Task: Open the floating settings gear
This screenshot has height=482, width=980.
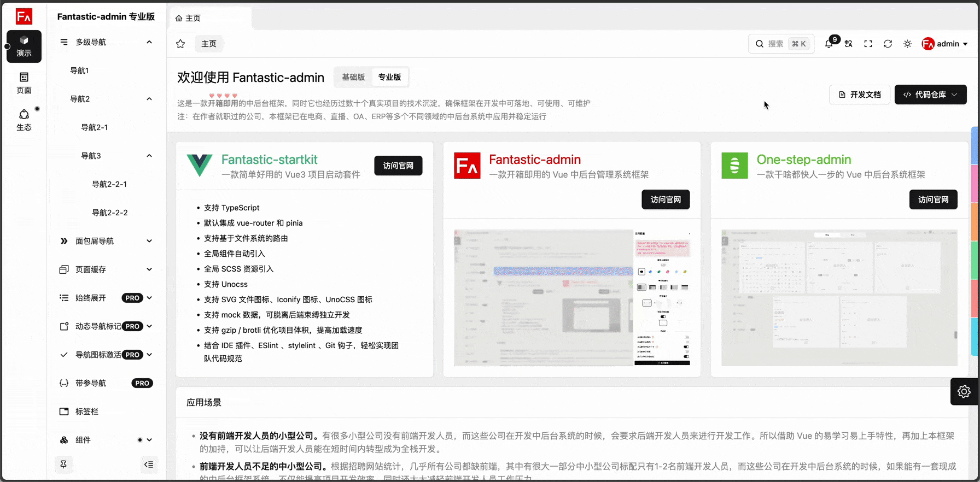Action: click(964, 391)
